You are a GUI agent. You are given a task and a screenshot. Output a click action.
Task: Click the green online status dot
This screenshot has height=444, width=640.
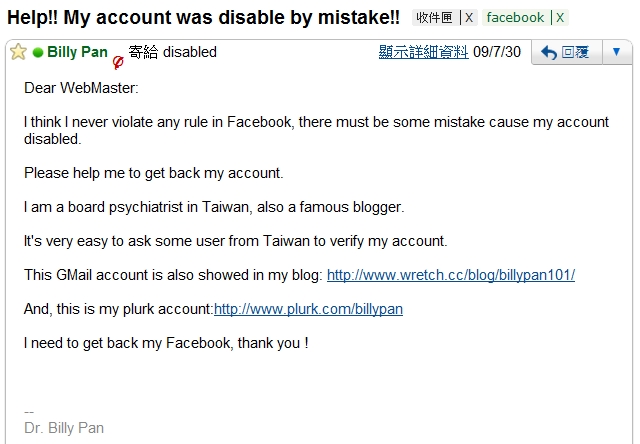(x=38, y=53)
